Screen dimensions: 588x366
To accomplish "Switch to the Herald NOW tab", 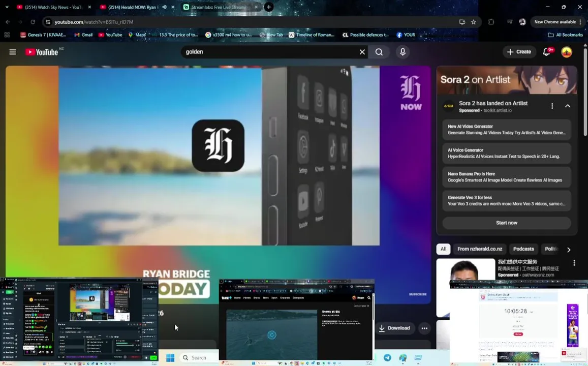I will [x=133, y=7].
